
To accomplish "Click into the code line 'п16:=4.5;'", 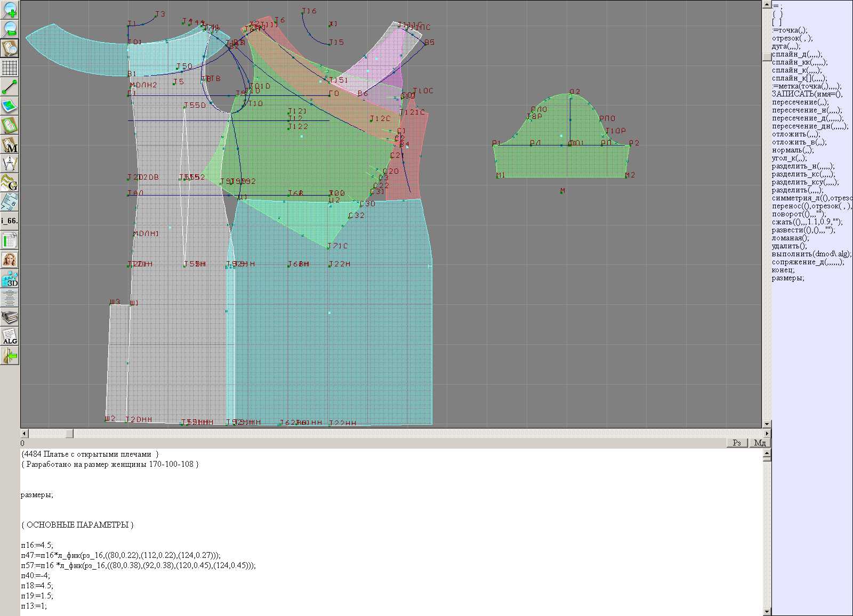I will (37, 545).
